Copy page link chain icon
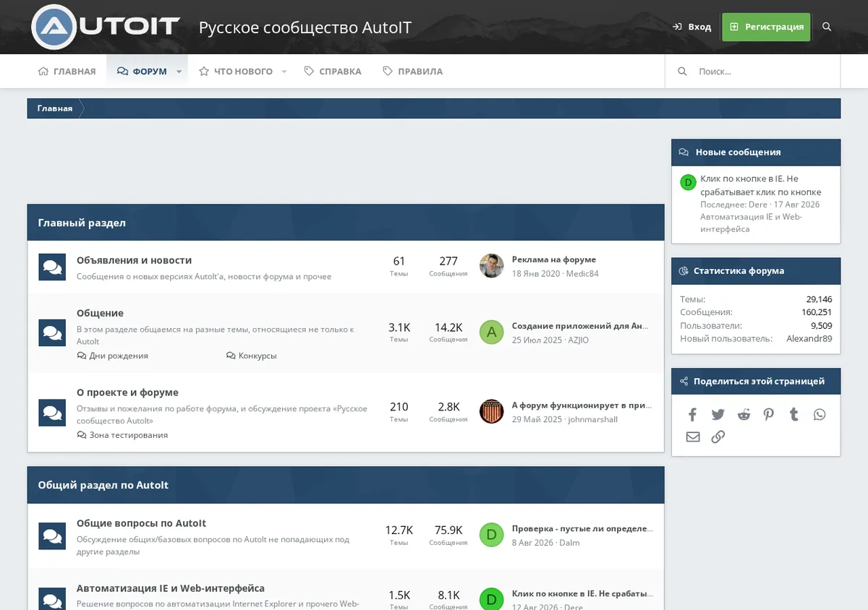 click(718, 437)
